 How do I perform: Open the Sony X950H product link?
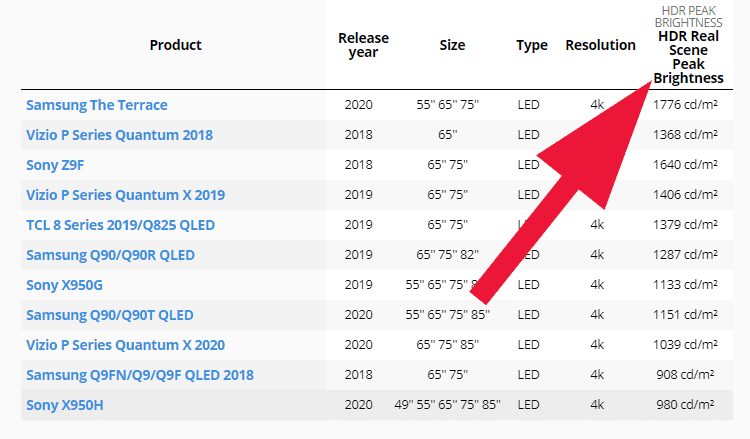pyautogui.click(x=65, y=405)
